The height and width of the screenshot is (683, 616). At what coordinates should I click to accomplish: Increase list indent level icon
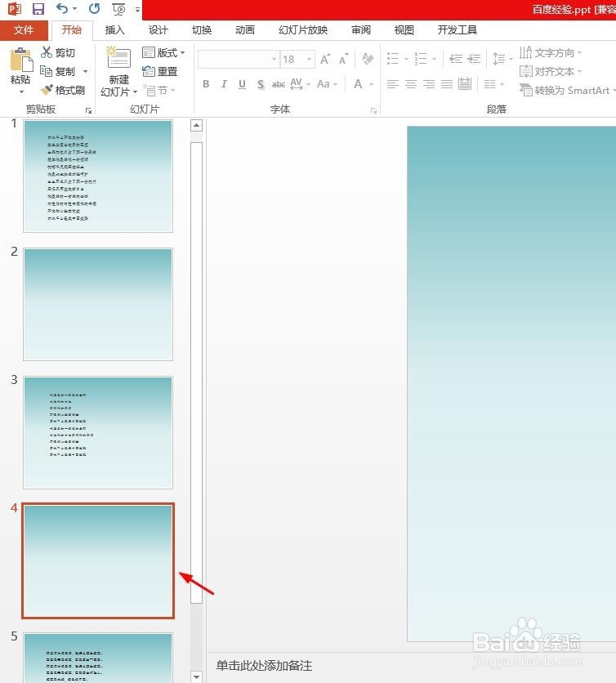tap(474, 58)
